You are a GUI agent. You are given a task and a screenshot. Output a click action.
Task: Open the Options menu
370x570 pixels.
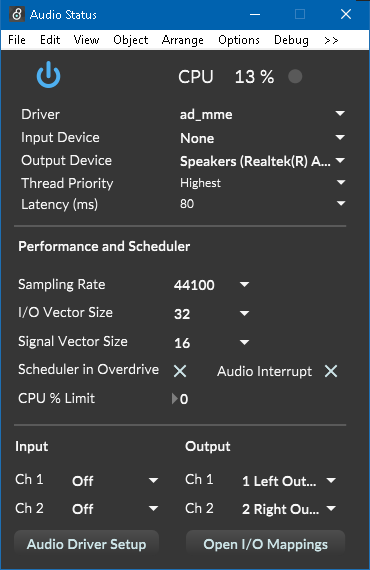point(239,40)
